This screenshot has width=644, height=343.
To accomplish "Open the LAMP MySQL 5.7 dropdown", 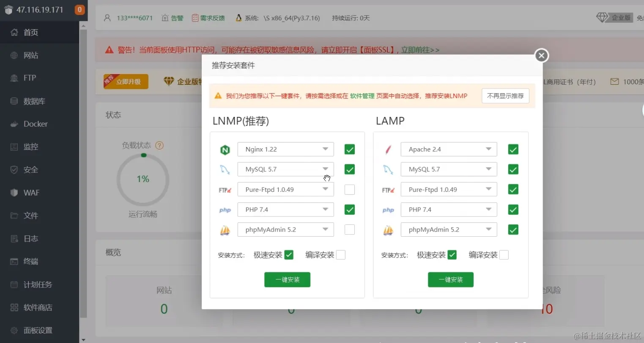I will 449,169.
